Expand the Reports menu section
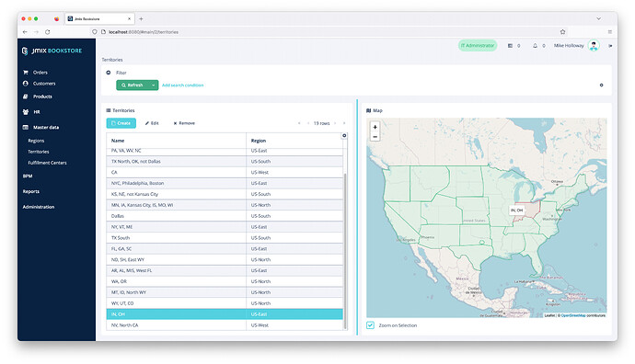635x364 pixels. point(30,191)
